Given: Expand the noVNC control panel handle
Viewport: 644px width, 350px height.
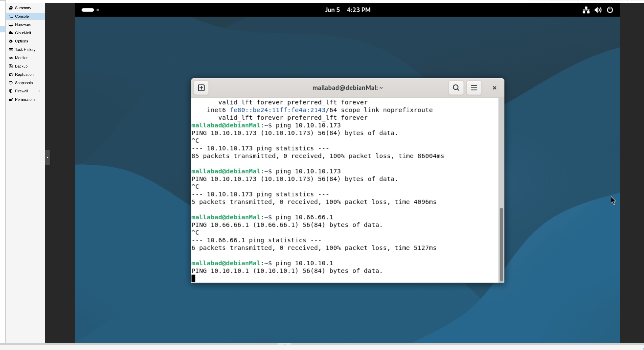Looking at the screenshot, I should pyautogui.click(x=47, y=157).
